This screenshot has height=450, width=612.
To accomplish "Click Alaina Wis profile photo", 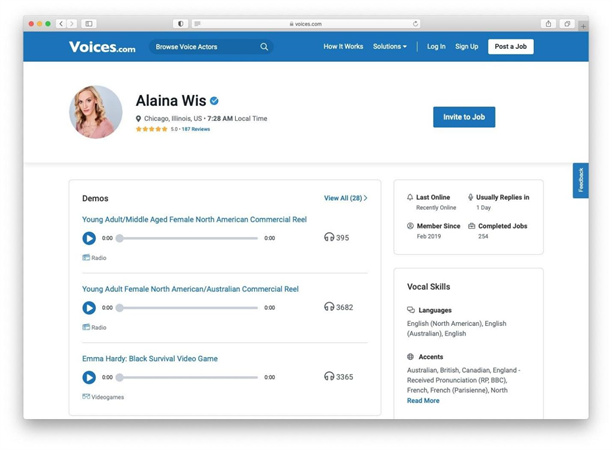I will (x=96, y=111).
